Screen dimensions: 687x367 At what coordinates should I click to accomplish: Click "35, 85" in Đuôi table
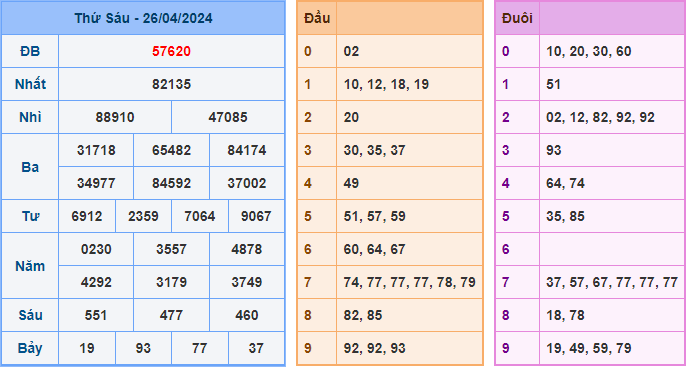[566, 216]
